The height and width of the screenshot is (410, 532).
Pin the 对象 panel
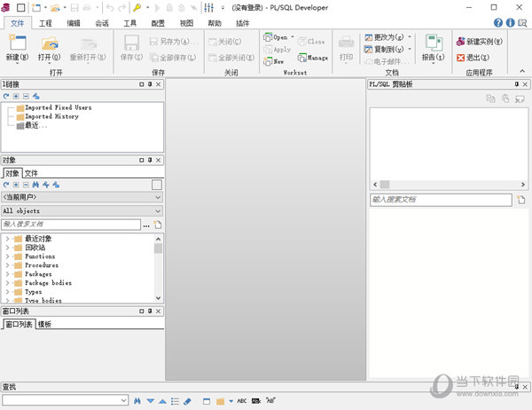tap(150, 160)
